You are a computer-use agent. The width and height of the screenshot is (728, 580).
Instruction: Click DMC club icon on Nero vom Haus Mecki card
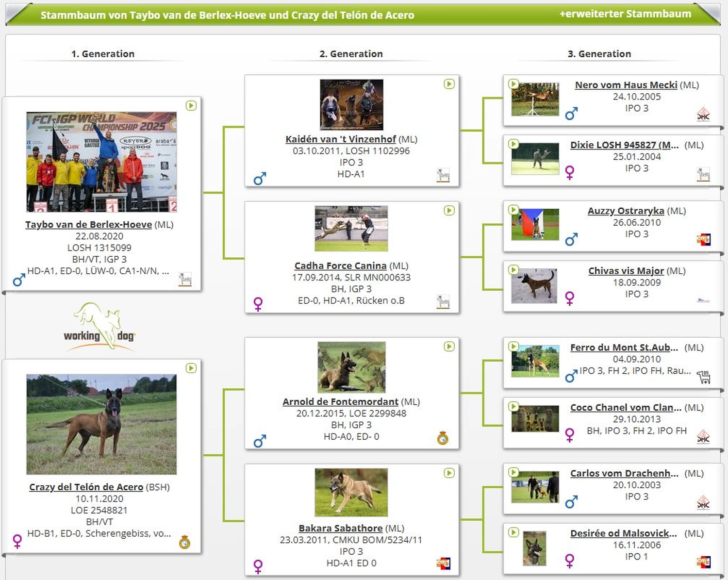pos(703,115)
